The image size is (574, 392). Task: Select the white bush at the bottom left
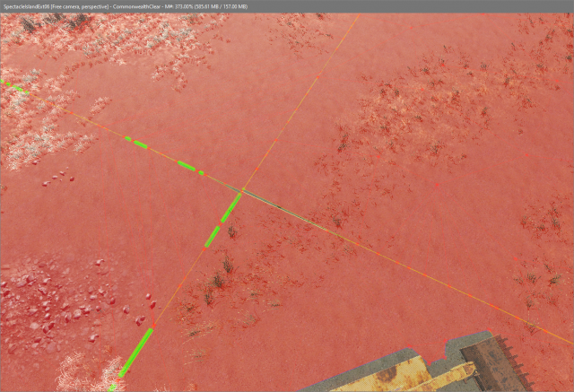[x=90, y=372]
